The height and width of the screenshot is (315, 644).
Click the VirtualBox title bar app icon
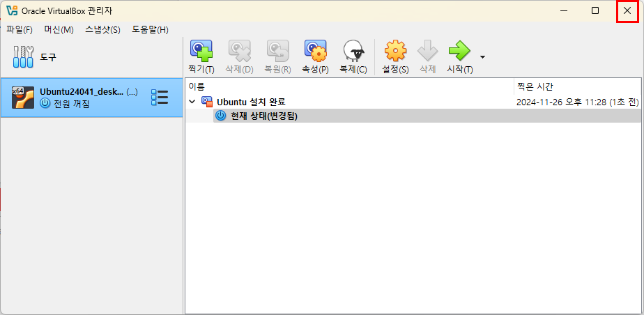tap(12, 11)
